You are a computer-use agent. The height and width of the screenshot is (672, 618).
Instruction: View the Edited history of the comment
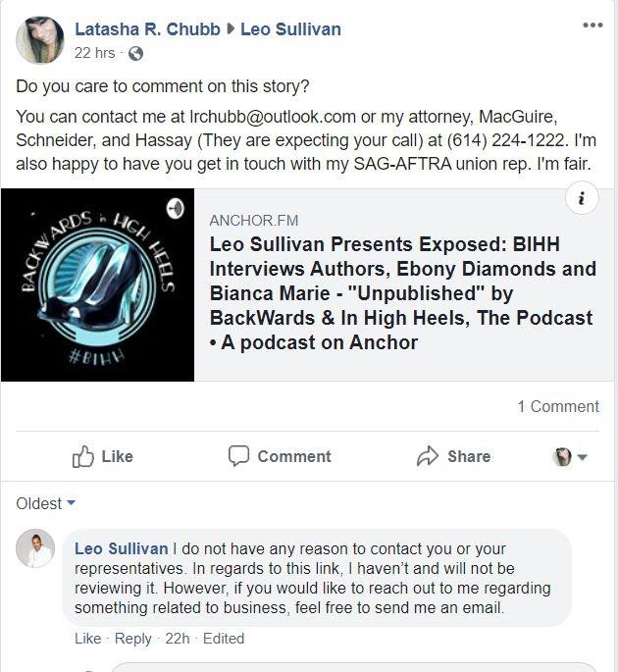tap(224, 638)
